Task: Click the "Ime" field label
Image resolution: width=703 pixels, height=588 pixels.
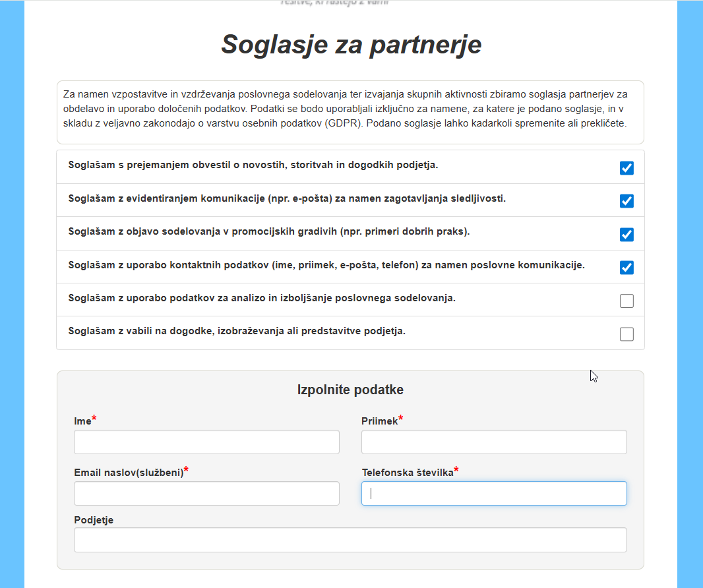Action: click(x=82, y=421)
